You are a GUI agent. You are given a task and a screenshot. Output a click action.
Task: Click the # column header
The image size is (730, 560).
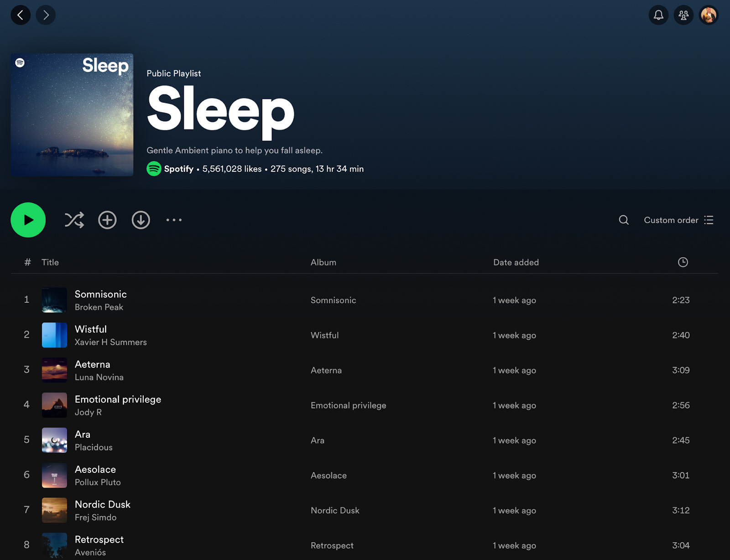27,262
